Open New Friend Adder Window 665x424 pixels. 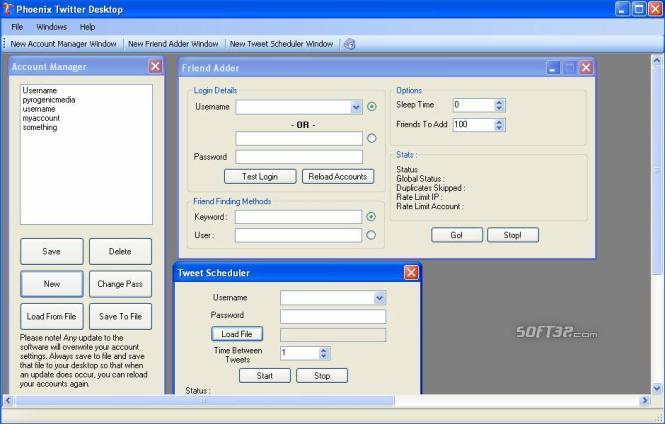click(x=173, y=44)
